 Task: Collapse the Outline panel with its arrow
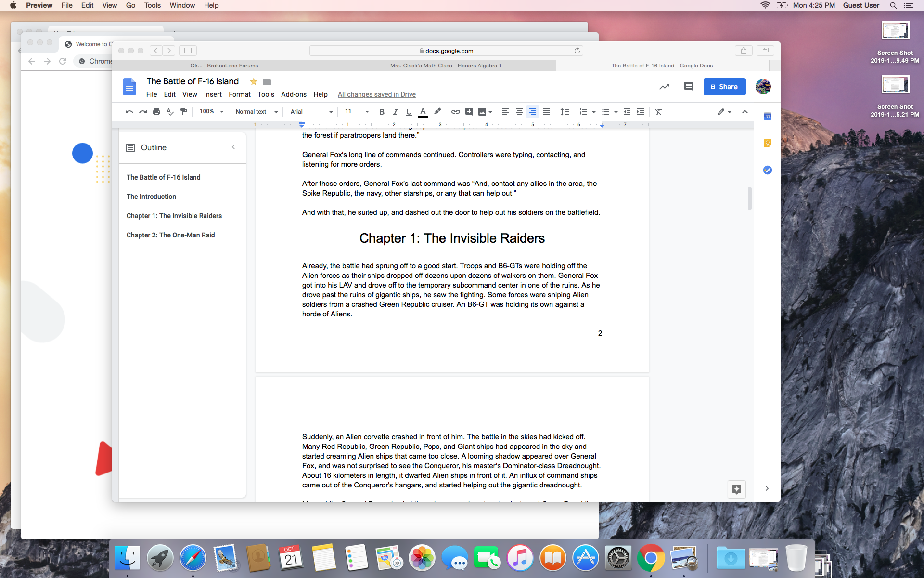point(233,147)
